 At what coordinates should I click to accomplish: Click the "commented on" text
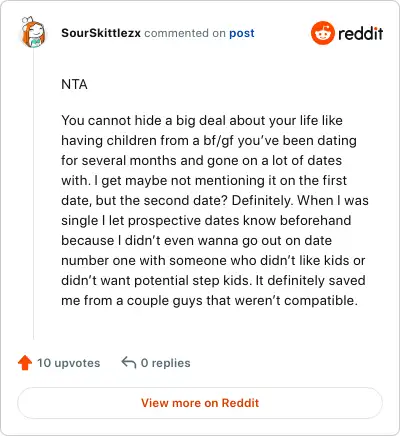185,33
